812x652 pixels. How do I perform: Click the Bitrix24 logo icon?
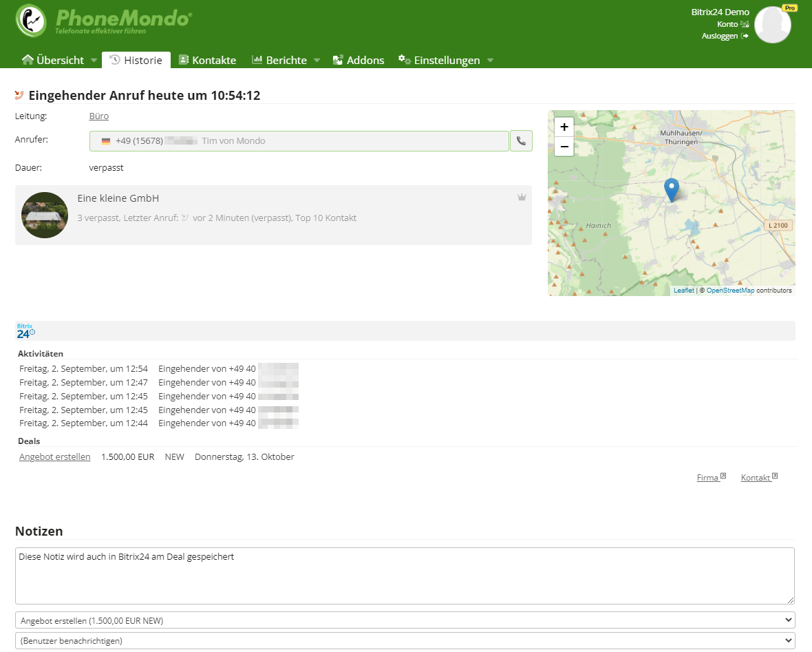(25, 331)
